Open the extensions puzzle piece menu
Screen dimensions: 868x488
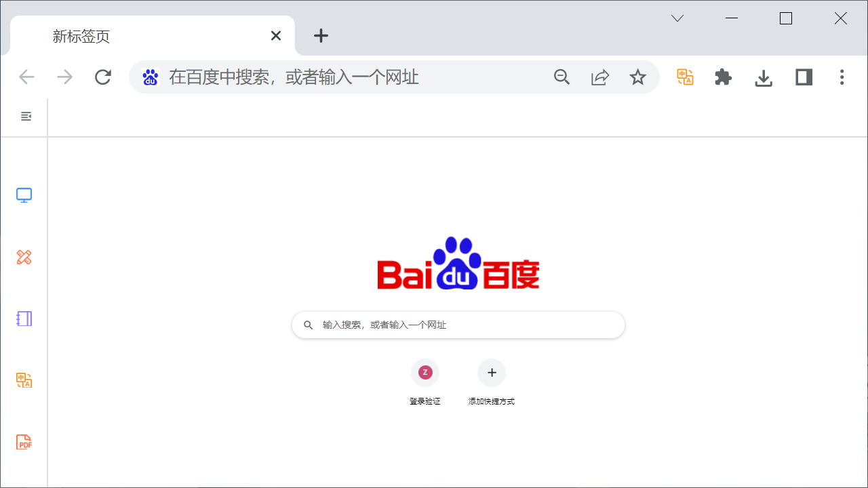pyautogui.click(x=724, y=77)
